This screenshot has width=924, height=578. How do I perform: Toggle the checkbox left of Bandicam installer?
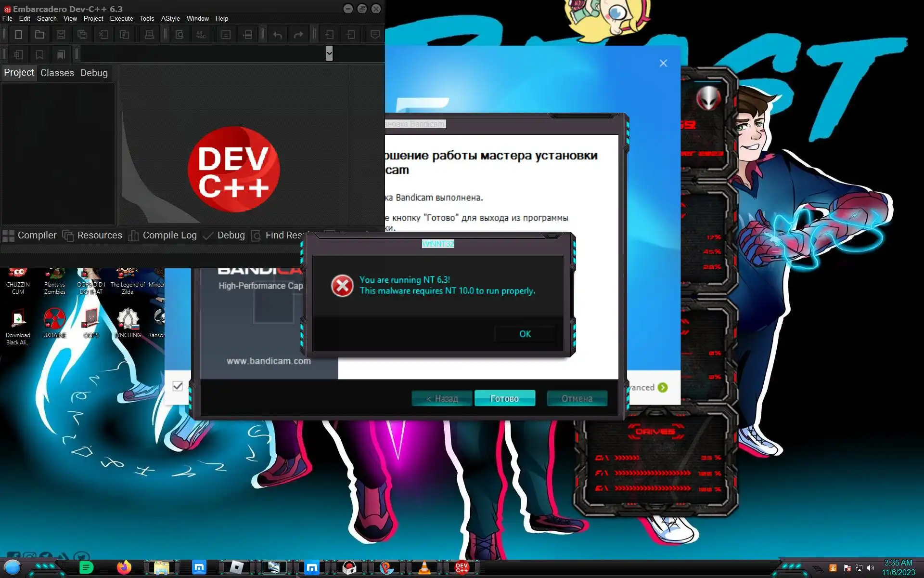coord(178,386)
